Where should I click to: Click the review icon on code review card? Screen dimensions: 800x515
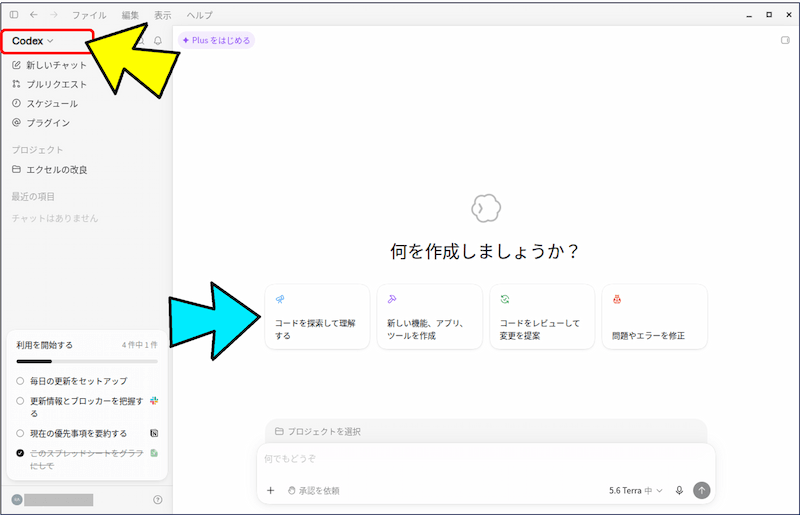click(505, 299)
